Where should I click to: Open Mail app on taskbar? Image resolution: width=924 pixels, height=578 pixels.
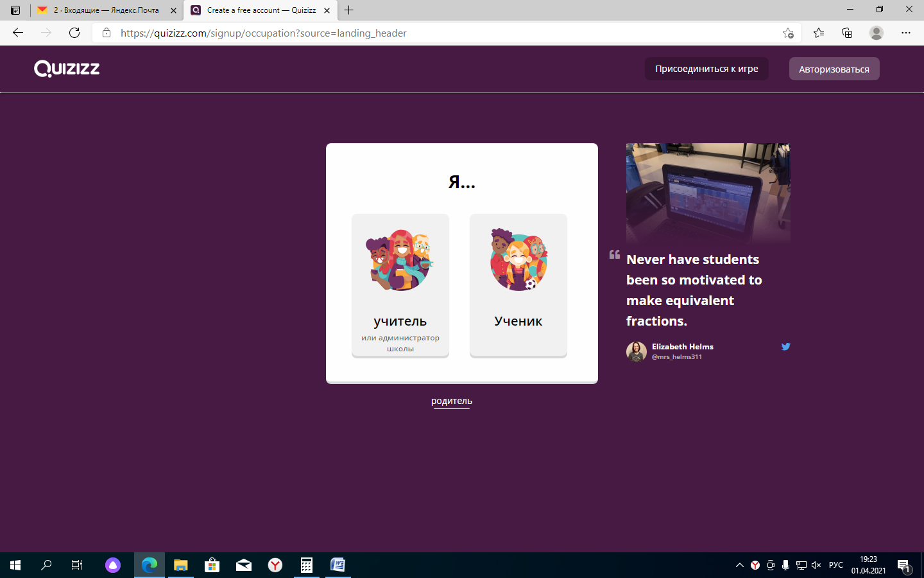pyautogui.click(x=244, y=565)
